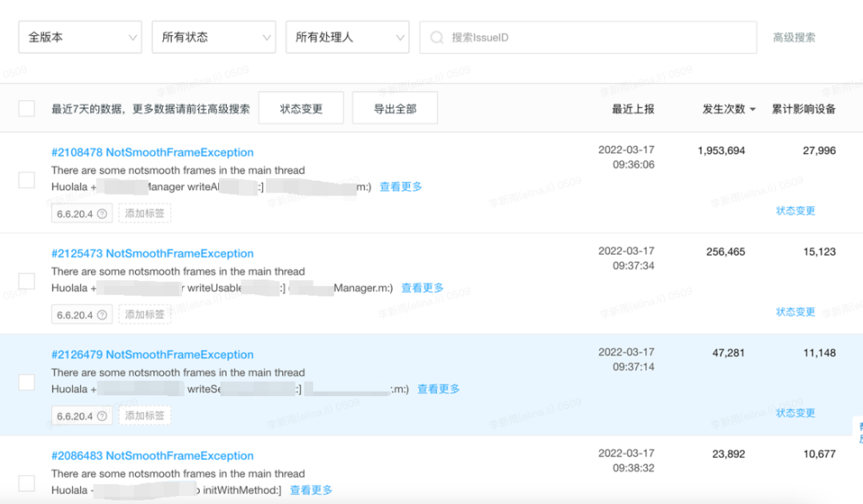863x504 pixels.
Task: Click 状态变更 link for issue #2108478
Action: (795, 211)
